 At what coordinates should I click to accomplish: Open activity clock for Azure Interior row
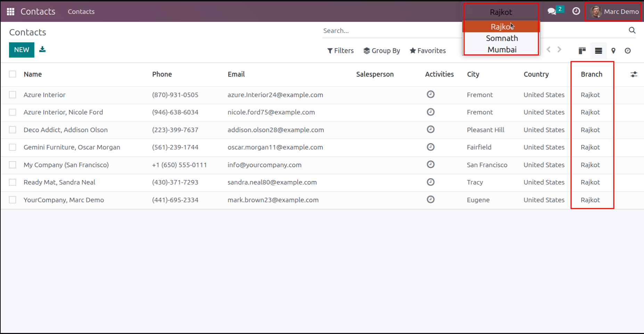click(430, 94)
